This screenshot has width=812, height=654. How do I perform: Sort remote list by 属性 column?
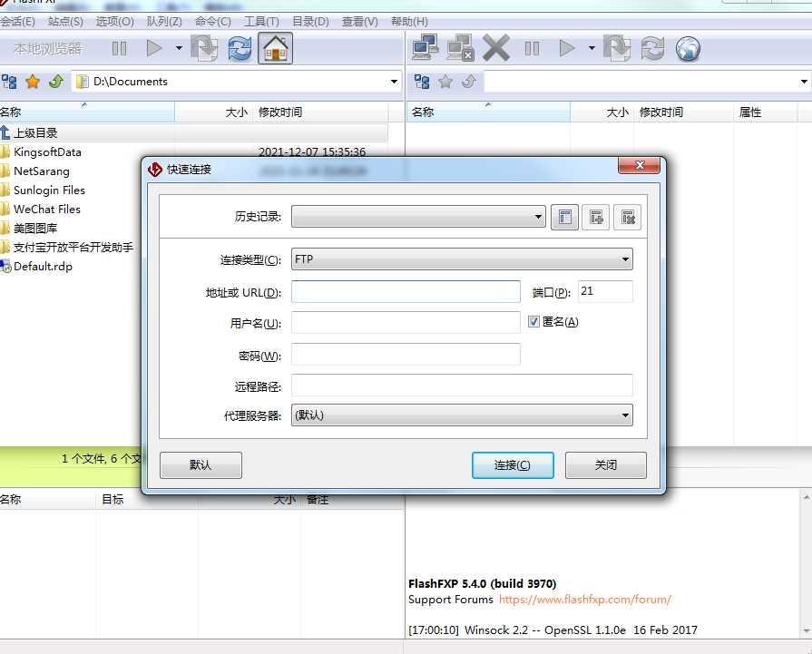[x=766, y=112]
